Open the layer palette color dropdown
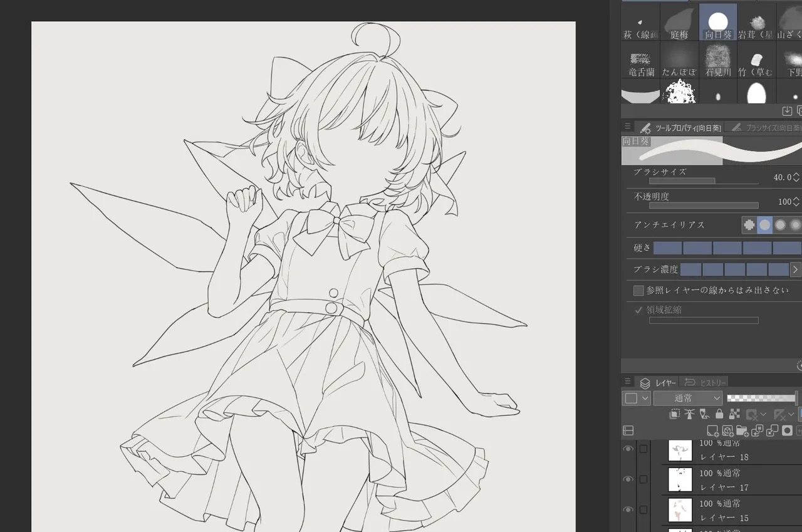802x532 pixels. pos(636,398)
